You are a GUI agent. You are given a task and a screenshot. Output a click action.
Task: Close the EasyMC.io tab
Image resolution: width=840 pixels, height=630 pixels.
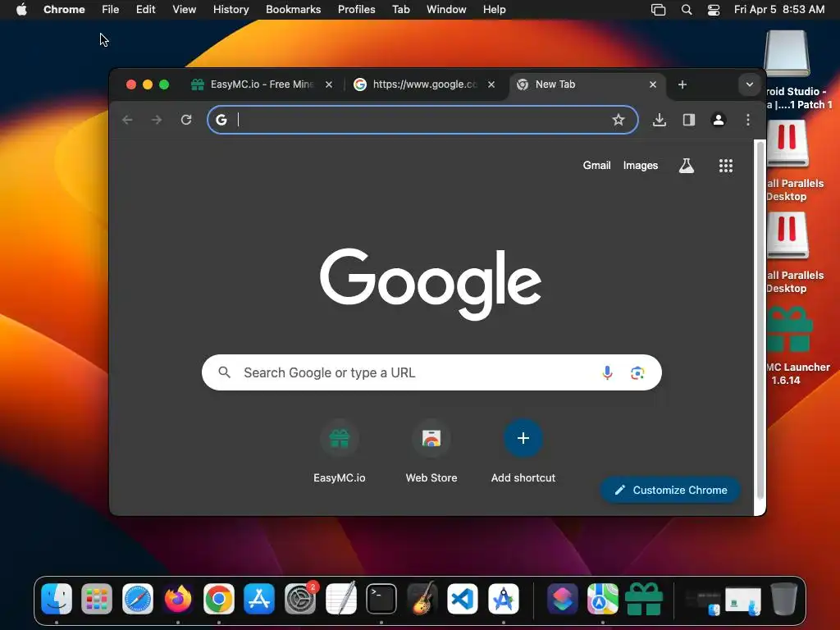(x=329, y=84)
